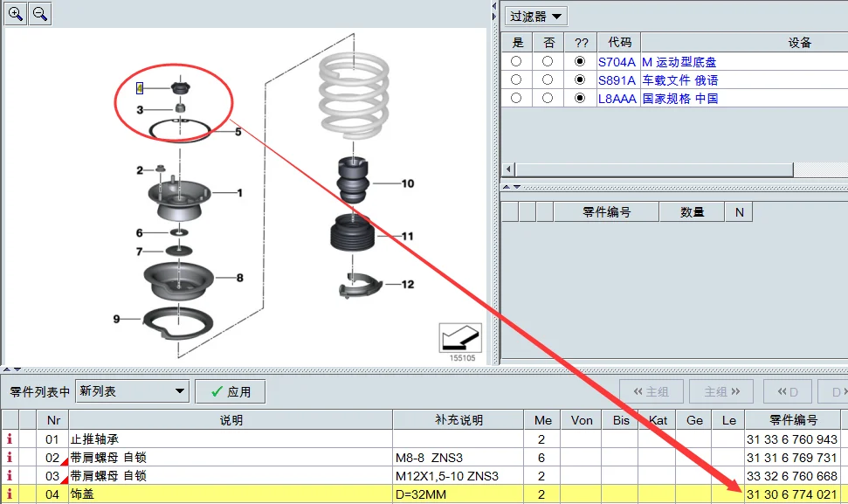Select 否 radio for S891A
The height and width of the screenshot is (504, 848).
(x=548, y=79)
